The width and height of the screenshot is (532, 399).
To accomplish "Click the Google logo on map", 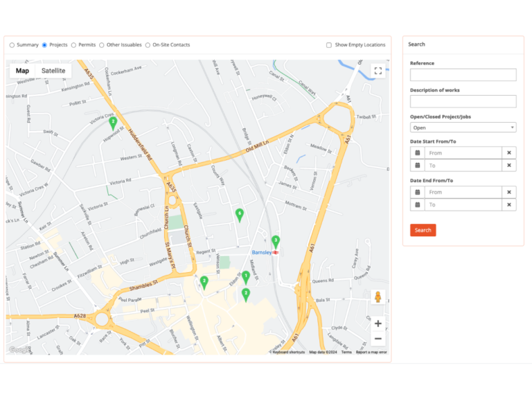I will pyautogui.click(x=19, y=350).
